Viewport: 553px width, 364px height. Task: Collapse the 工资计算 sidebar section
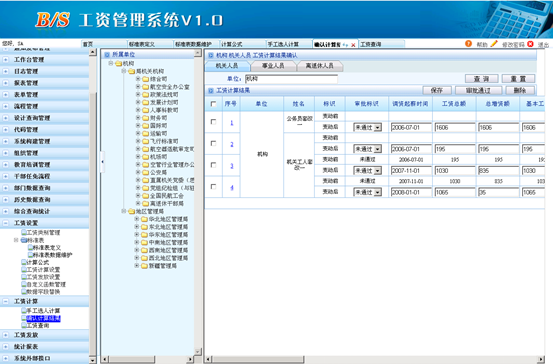6,301
